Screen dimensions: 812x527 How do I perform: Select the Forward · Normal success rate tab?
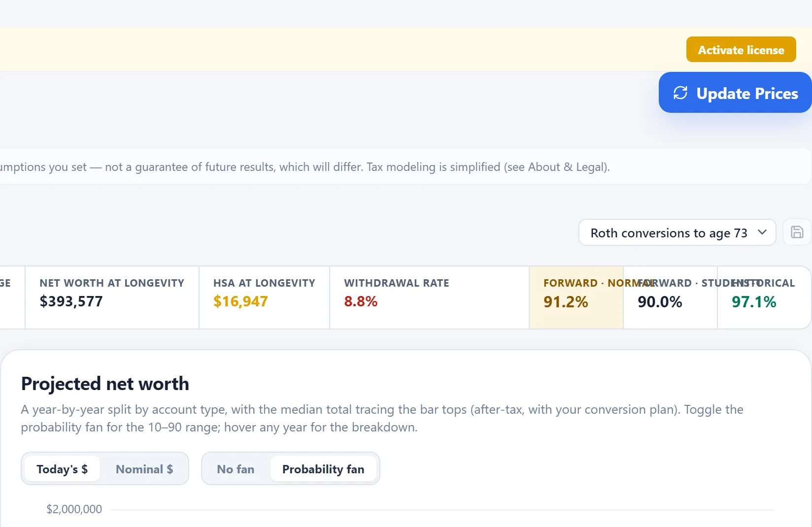(576, 297)
